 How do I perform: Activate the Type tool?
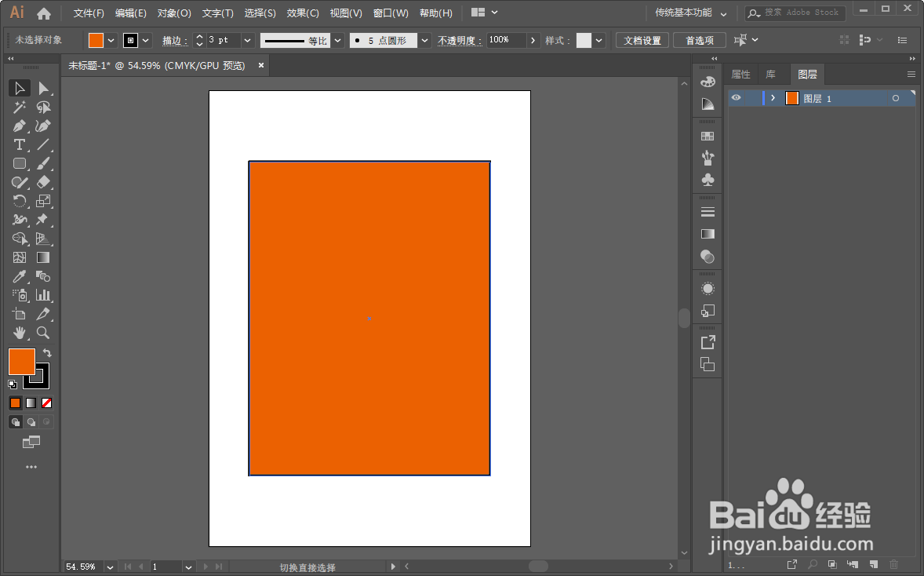(x=20, y=145)
